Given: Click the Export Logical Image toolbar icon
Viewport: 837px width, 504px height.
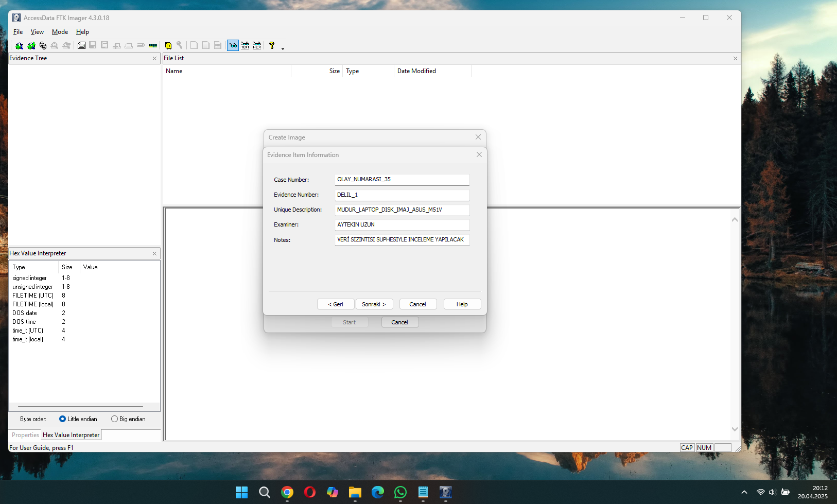Looking at the screenshot, I should pos(104,45).
